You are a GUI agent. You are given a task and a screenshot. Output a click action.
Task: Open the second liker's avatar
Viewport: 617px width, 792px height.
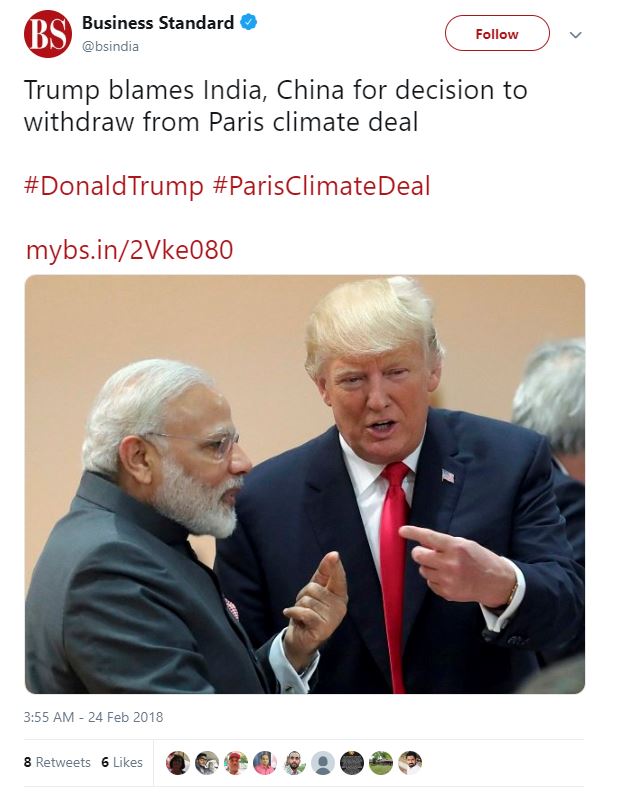click(207, 762)
